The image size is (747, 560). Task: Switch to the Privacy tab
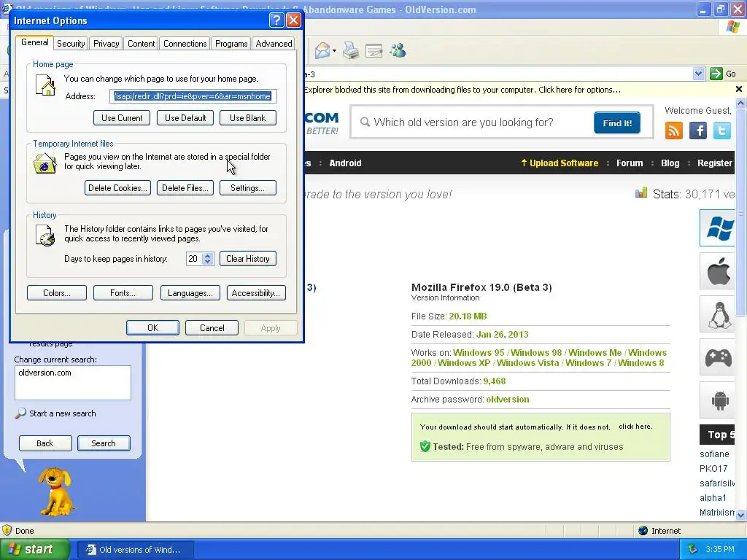(107, 43)
